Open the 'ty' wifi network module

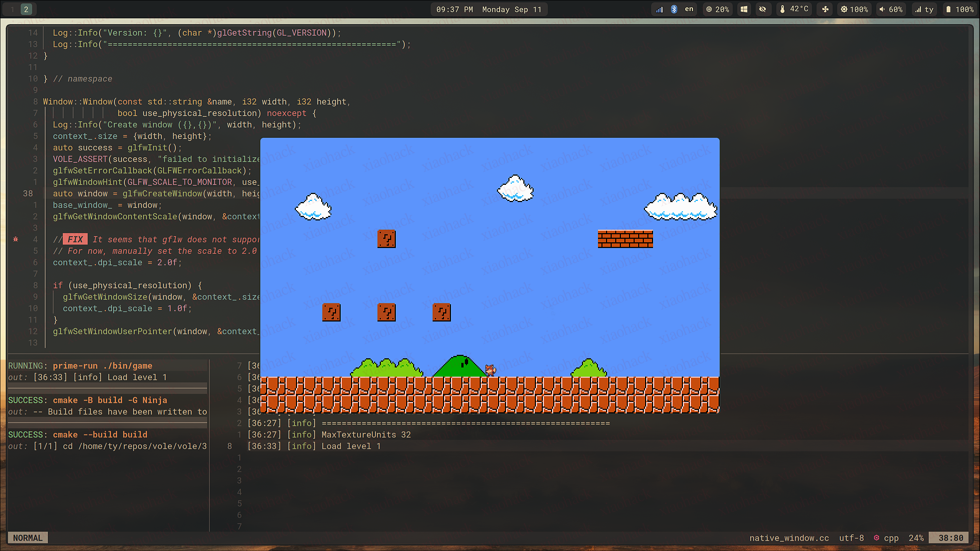click(924, 9)
